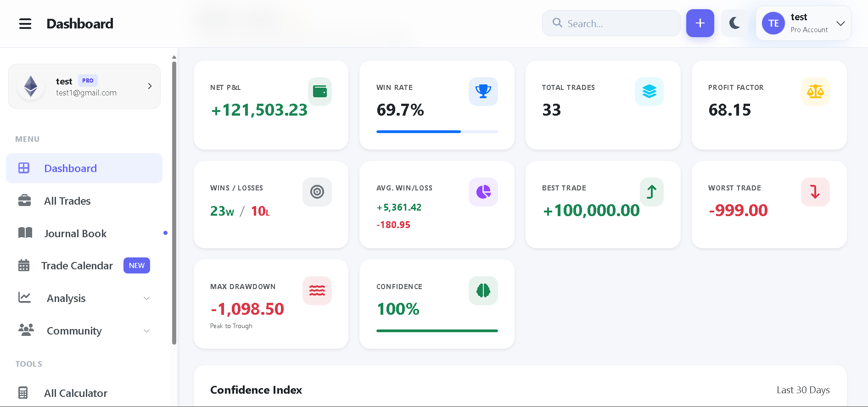This screenshot has width=868, height=407.
Task: Toggle dark mode with moon icon
Action: tap(734, 23)
